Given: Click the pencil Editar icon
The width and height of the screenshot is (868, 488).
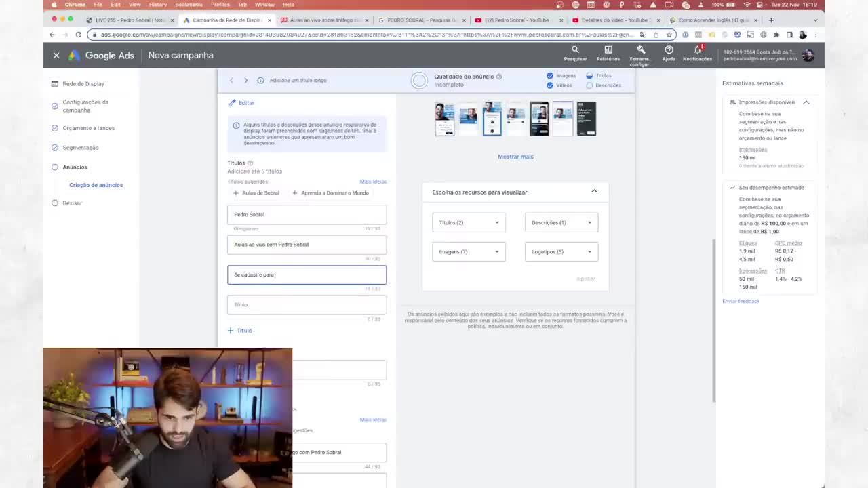Looking at the screenshot, I should click(x=232, y=103).
